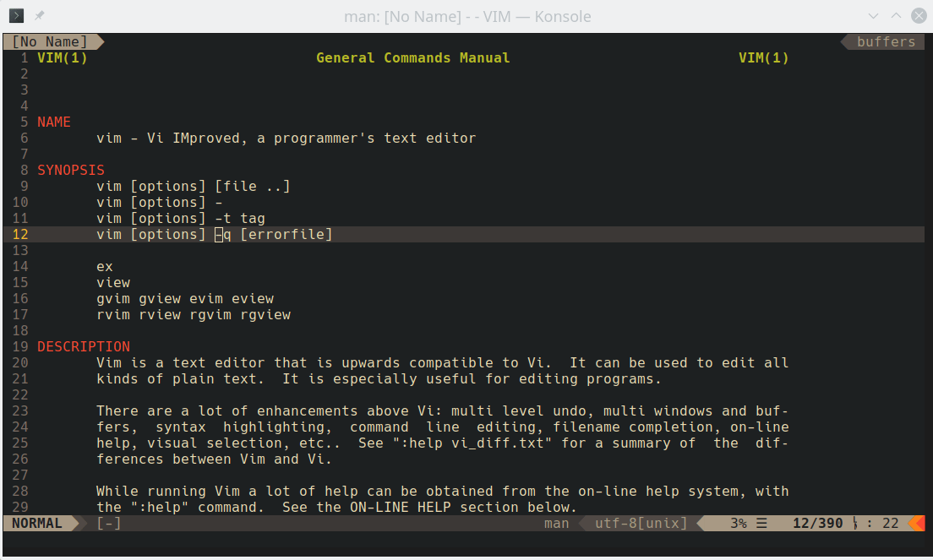This screenshot has height=560, width=933.
Task: Click the 12/390 line position indicator
Action: click(x=819, y=523)
